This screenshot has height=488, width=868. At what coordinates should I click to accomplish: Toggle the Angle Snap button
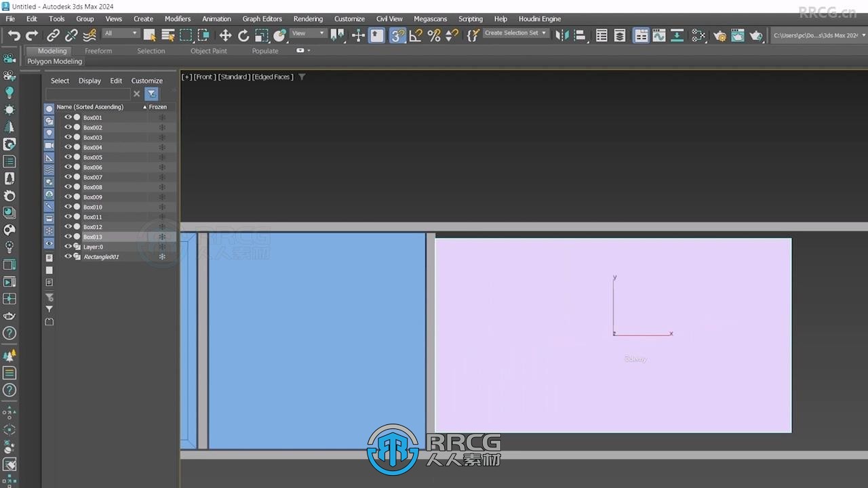coord(416,35)
